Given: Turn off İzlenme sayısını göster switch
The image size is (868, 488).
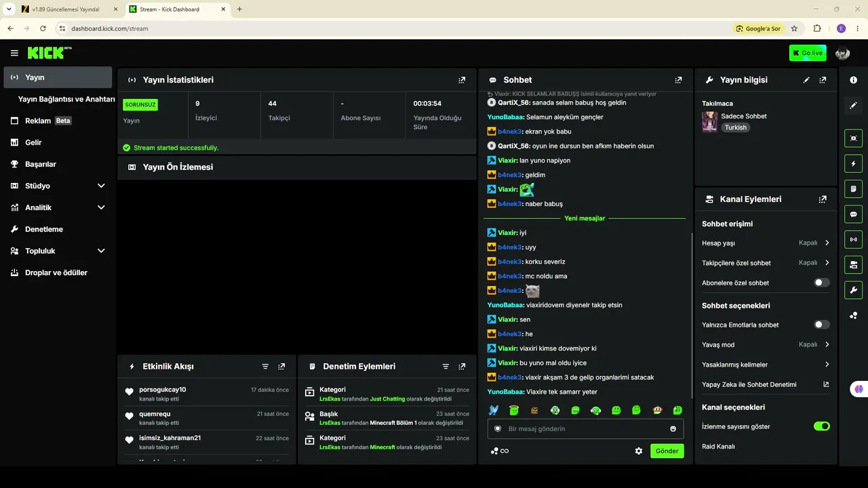Looking at the screenshot, I should pos(821,426).
